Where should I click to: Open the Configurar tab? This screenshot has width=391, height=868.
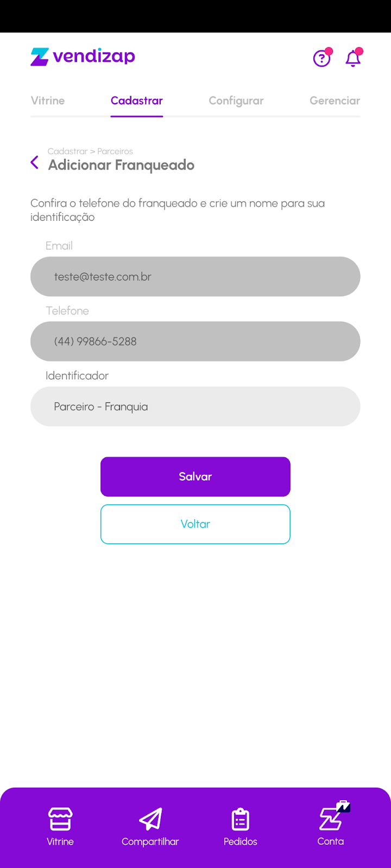pyautogui.click(x=236, y=101)
